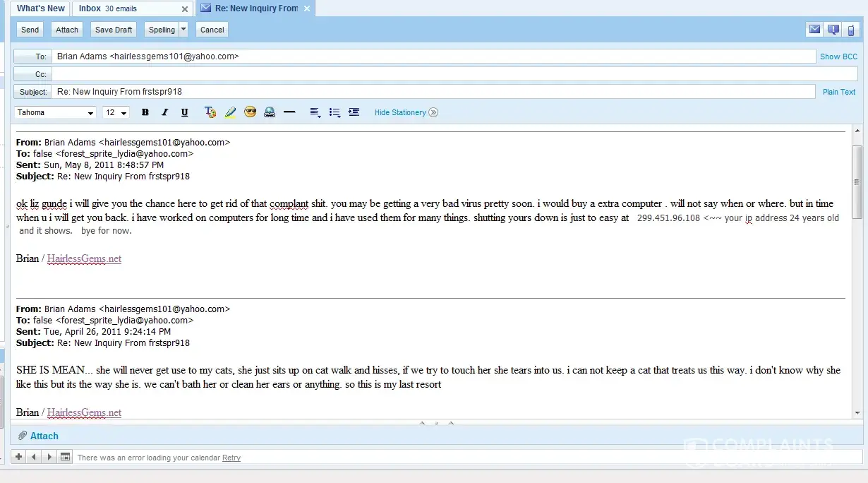Insert a horizontal line into the message
This screenshot has height=483, width=868.
pyautogui.click(x=289, y=112)
